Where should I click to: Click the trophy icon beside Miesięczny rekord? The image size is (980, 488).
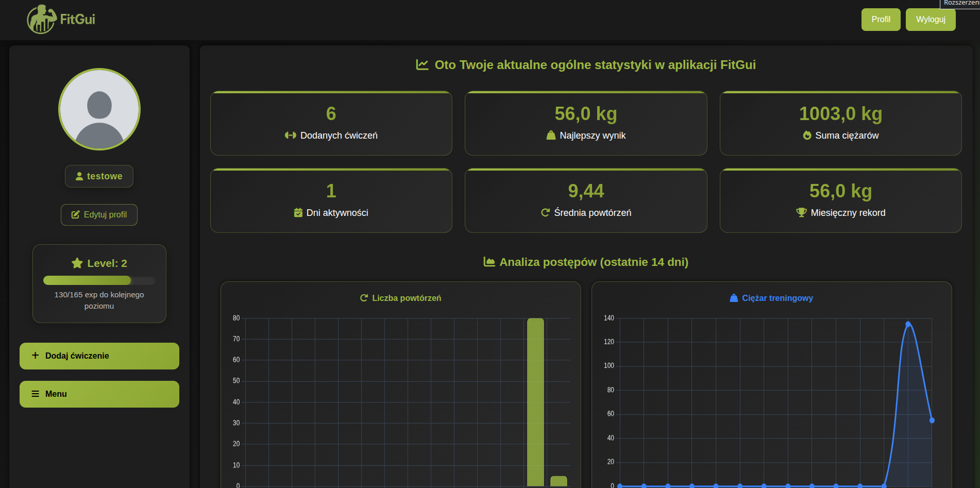click(801, 212)
